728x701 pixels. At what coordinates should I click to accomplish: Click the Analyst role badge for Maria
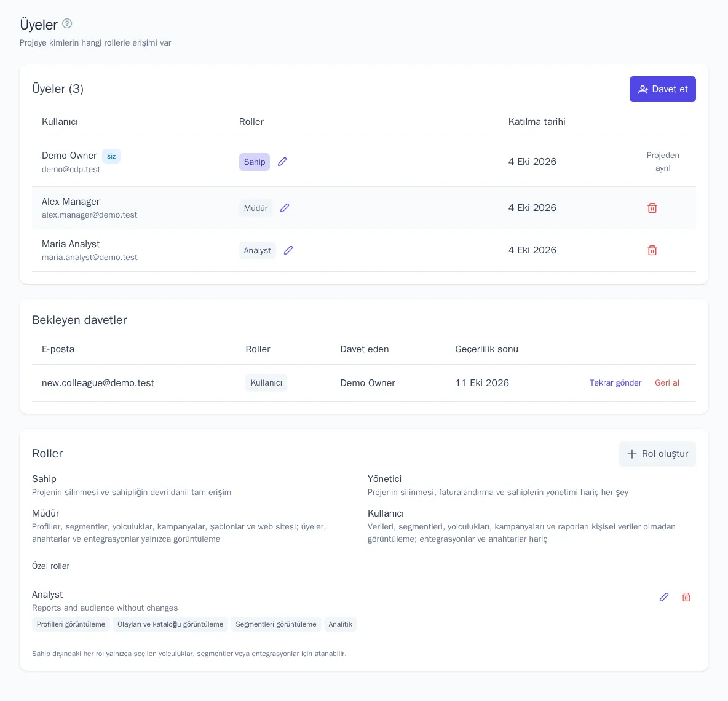click(x=257, y=250)
